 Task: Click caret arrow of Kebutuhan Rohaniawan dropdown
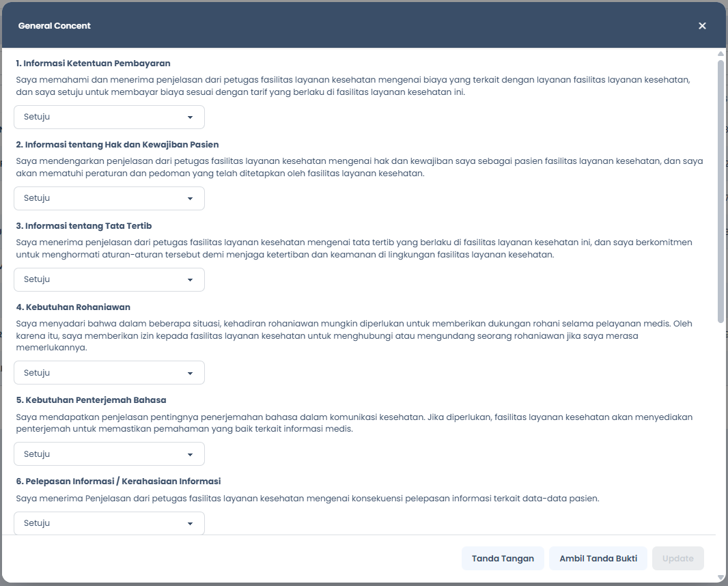190,374
